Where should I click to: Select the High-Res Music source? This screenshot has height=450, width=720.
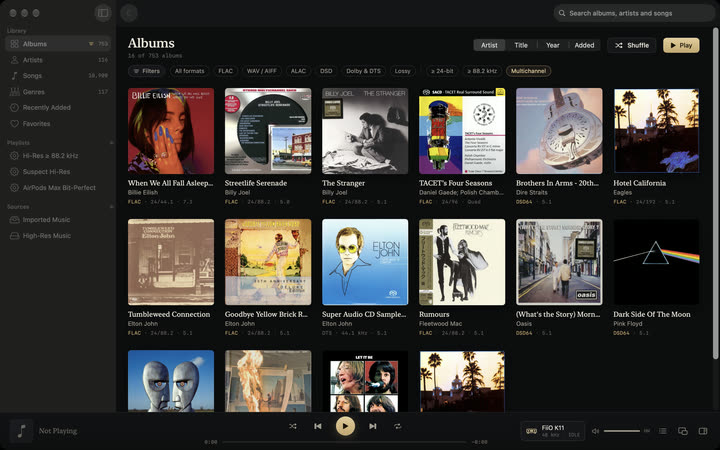[x=58, y=236]
